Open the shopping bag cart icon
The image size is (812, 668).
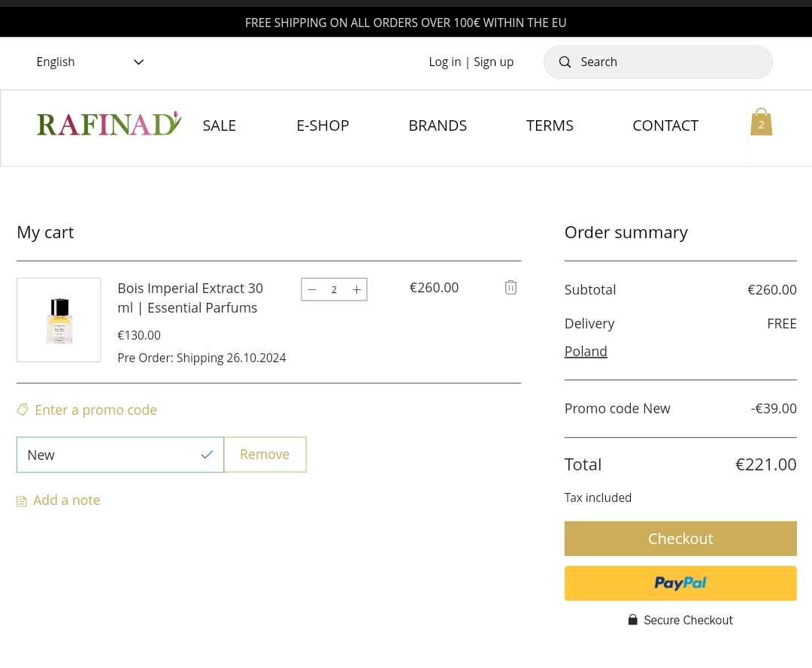click(x=761, y=123)
